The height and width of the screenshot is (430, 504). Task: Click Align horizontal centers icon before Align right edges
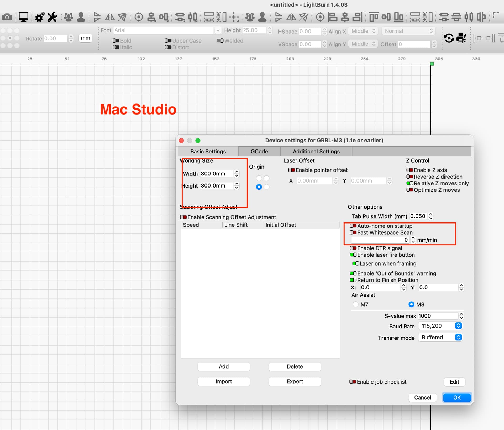345,17
